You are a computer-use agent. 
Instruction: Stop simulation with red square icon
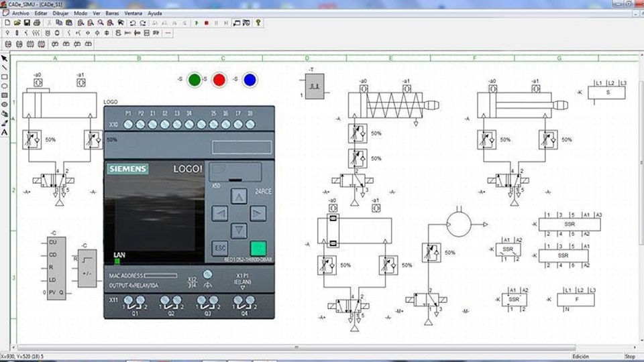click(x=207, y=23)
